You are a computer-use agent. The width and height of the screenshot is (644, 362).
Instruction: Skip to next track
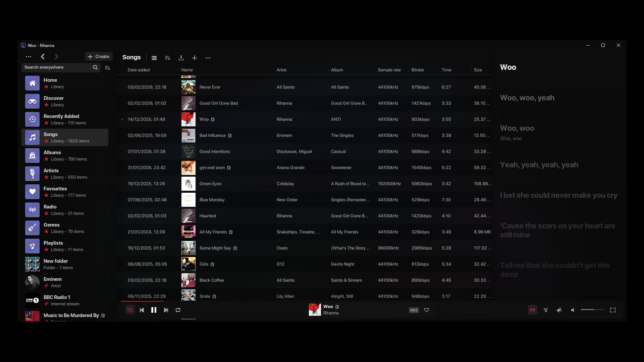[166, 310]
